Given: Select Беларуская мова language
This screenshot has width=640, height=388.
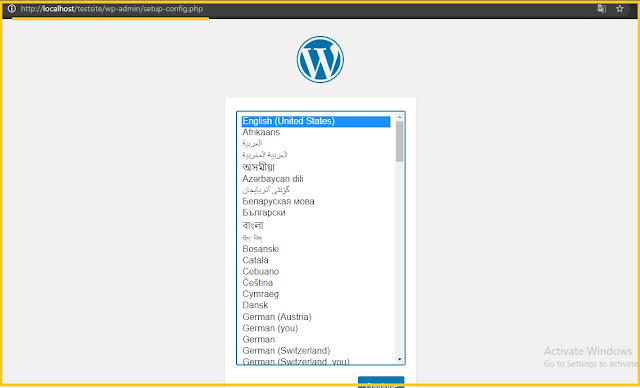Looking at the screenshot, I should tap(278, 201).
